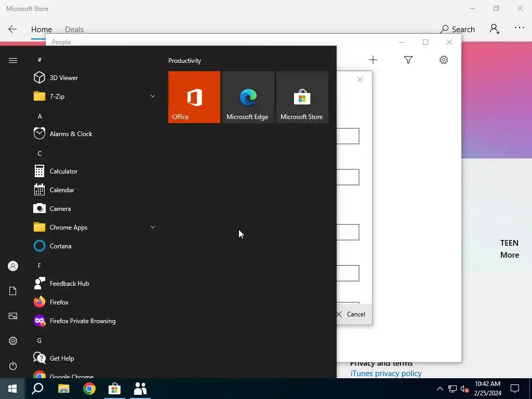Open the network status tray icon
Screen dimensions: 532x399
[453, 389]
